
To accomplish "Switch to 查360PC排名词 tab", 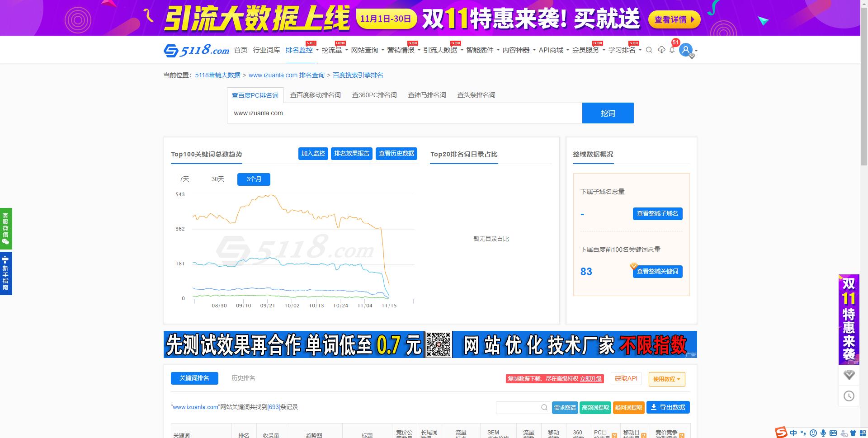I will (374, 95).
